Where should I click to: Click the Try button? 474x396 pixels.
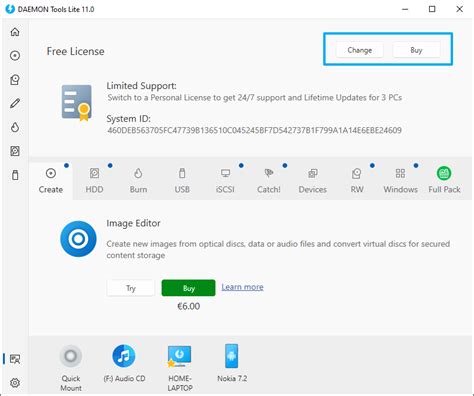tap(131, 288)
